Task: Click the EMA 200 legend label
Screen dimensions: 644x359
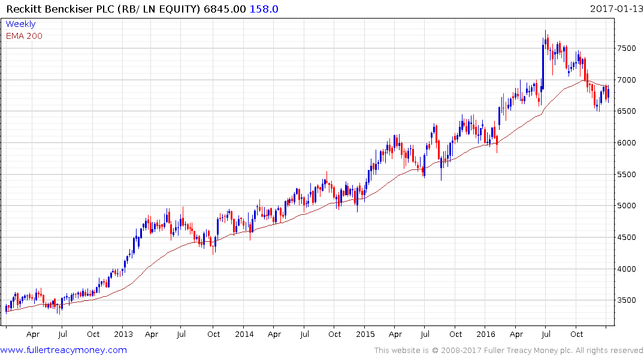Action: 24,36
